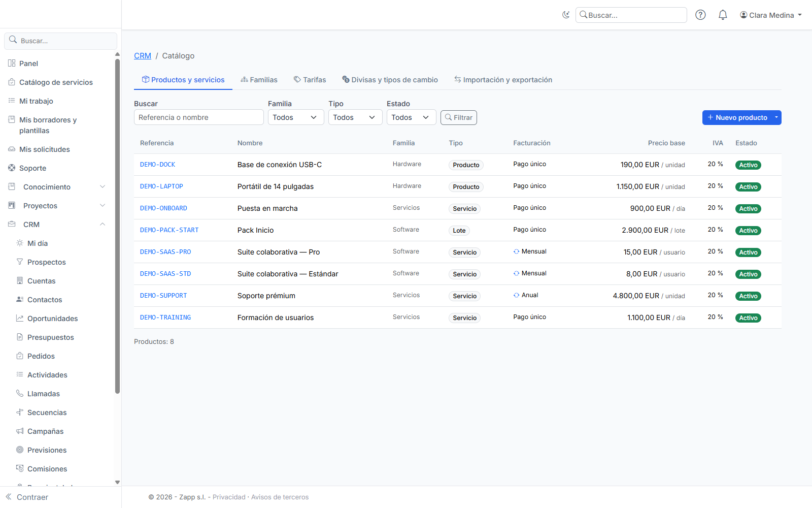Toggle dark mode moon icon
The width and height of the screenshot is (812, 508).
[566, 15]
